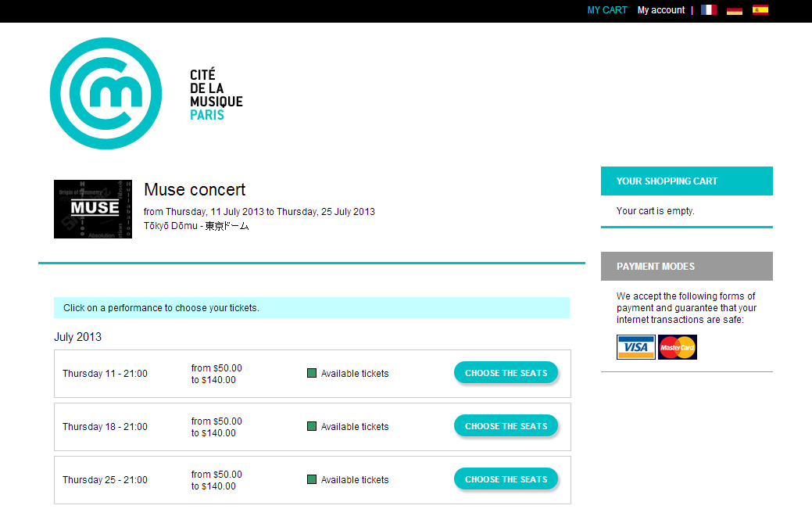The width and height of the screenshot is (812, 509).
Task: Click the CITÉ DE LA MUSIQUE PARIS wordmark
Action: pyautogui.click(x=216, y=95)
